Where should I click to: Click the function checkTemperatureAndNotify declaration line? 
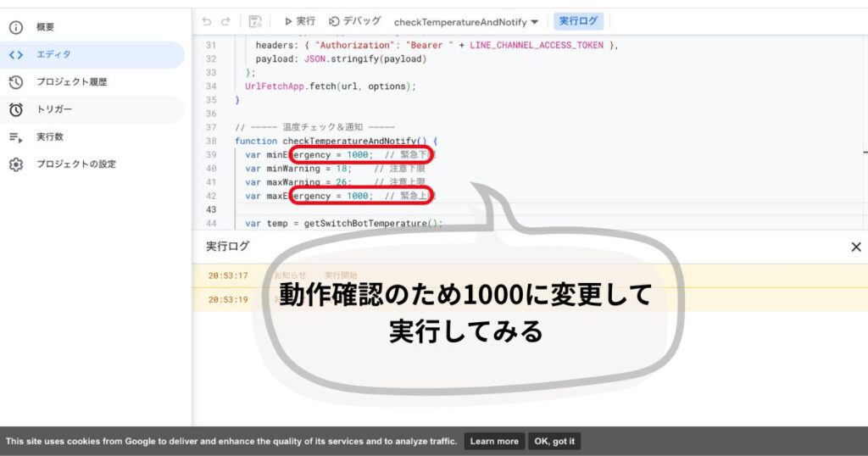(336, 141)
